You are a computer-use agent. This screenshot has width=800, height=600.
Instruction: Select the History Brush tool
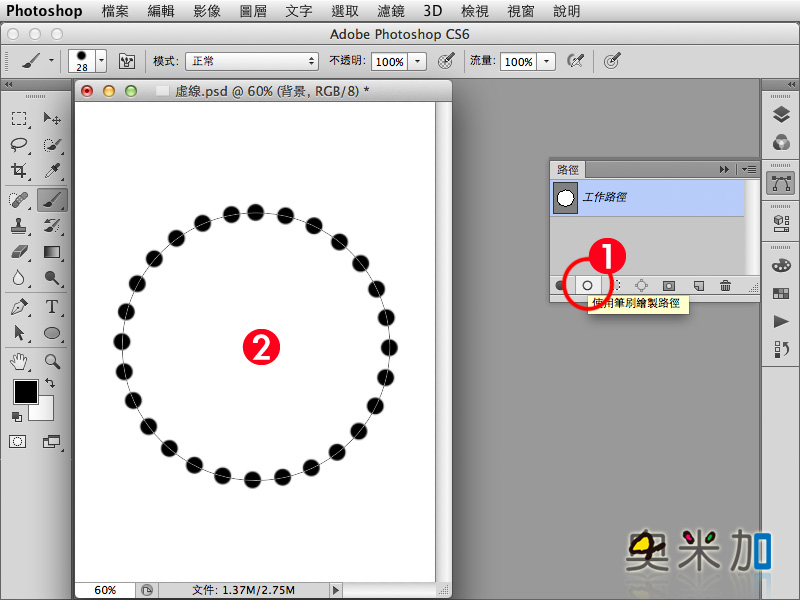coord(52,225)
